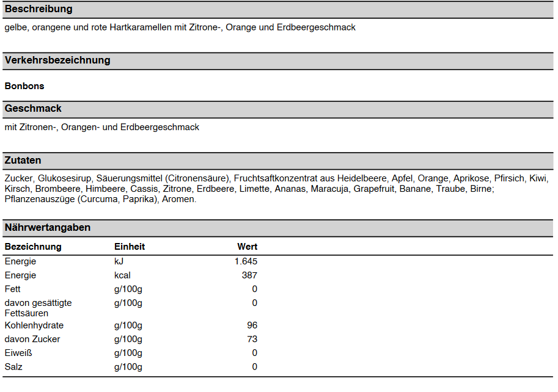Click the value 387
Screen dimensions: 558x392
(249, 275)
